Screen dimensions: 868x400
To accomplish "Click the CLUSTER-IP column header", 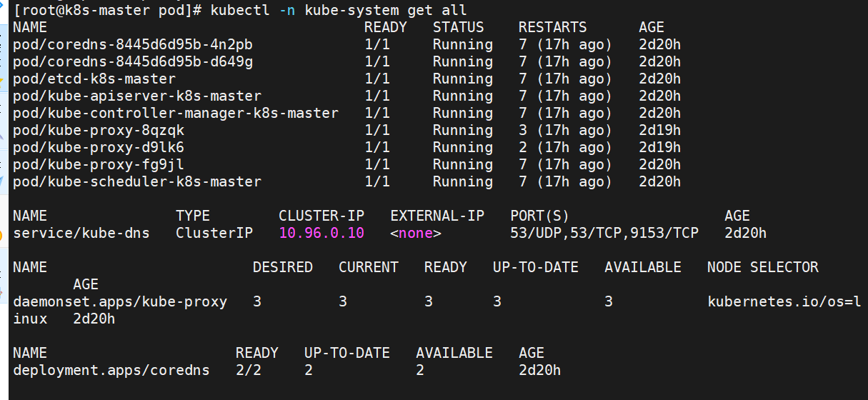I will point(321,216).
